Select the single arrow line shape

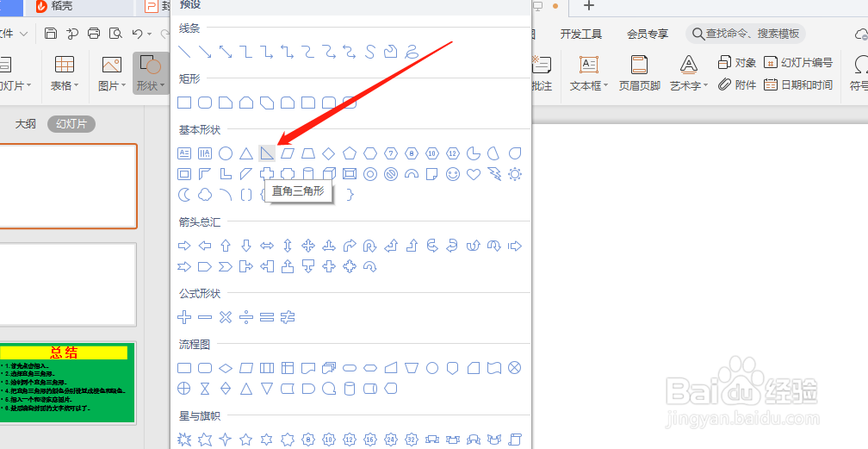205,52
